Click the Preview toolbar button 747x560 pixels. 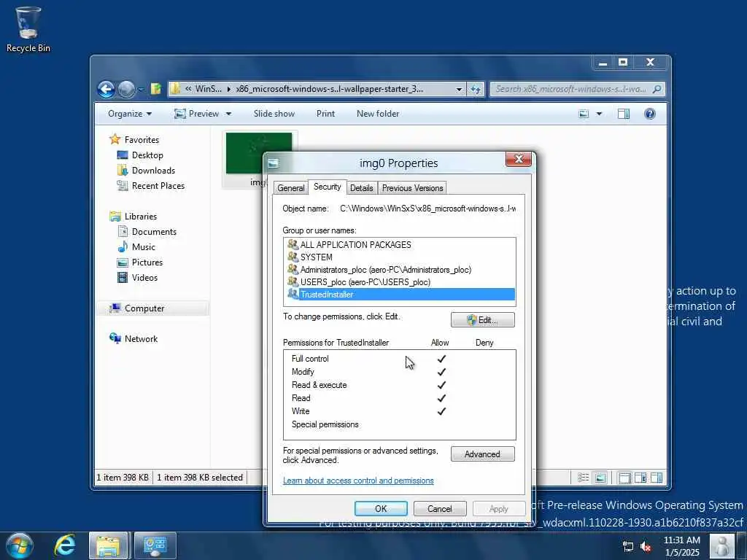pyautogui.click(x=196, y=114)
